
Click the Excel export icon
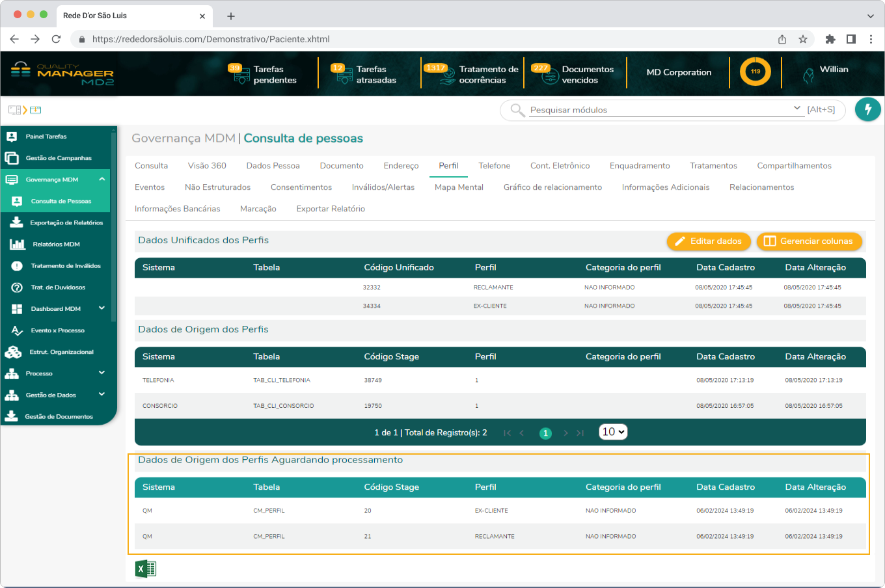pos(146,569)
